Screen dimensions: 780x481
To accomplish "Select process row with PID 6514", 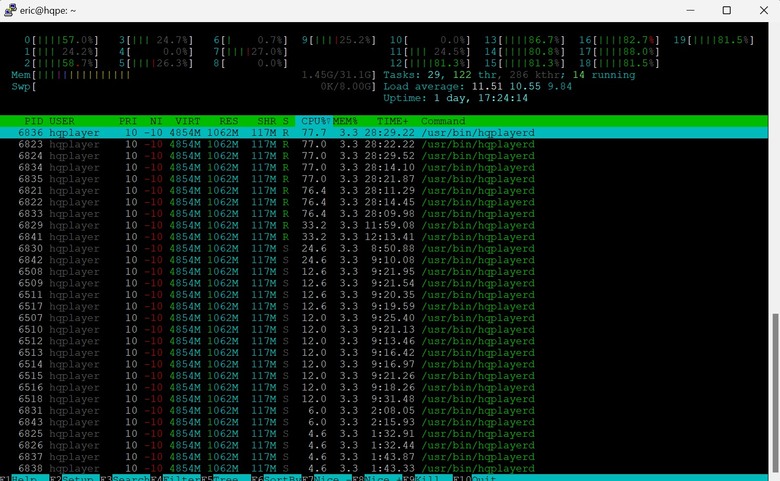I will point(384,364).
